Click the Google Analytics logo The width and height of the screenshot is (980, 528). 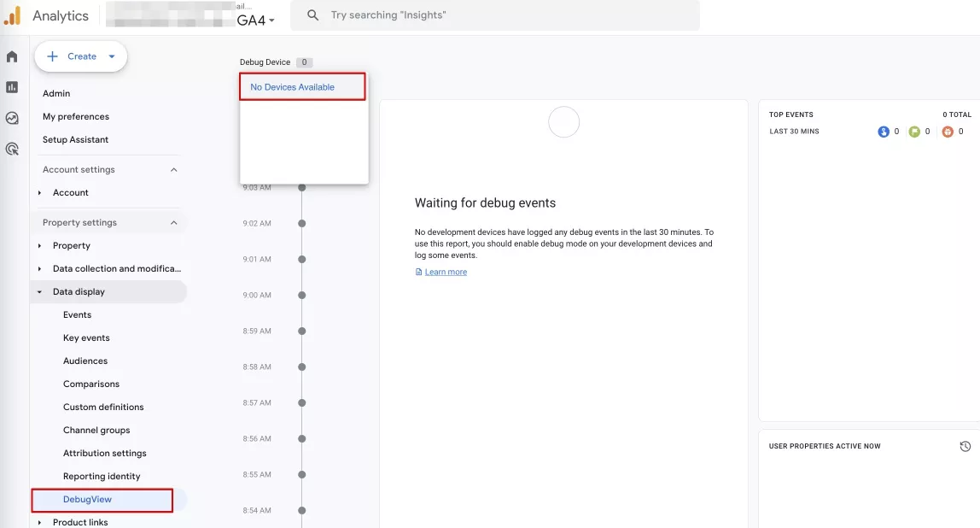[x=13, y=15]
